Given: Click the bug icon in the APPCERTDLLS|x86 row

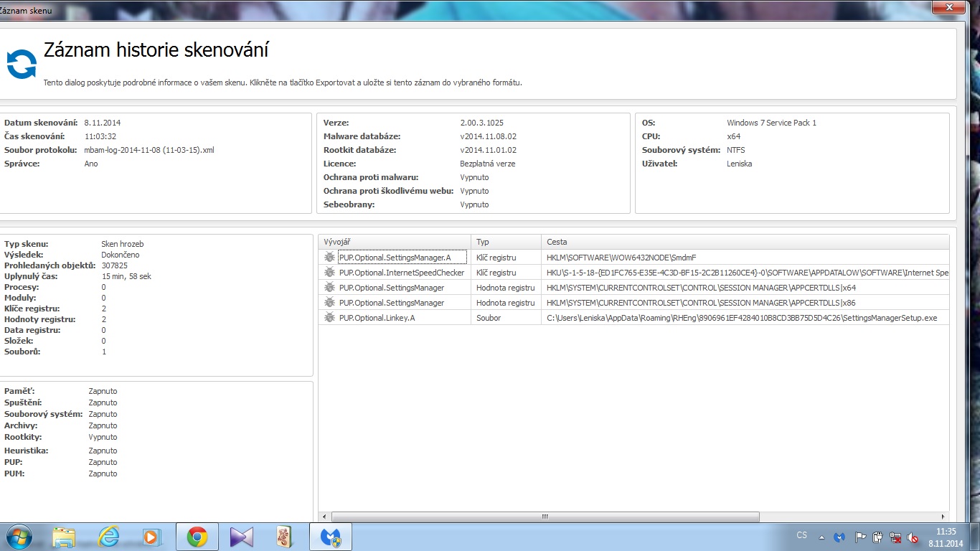Looking at the screenshot, I should click(x=329, y=303).
